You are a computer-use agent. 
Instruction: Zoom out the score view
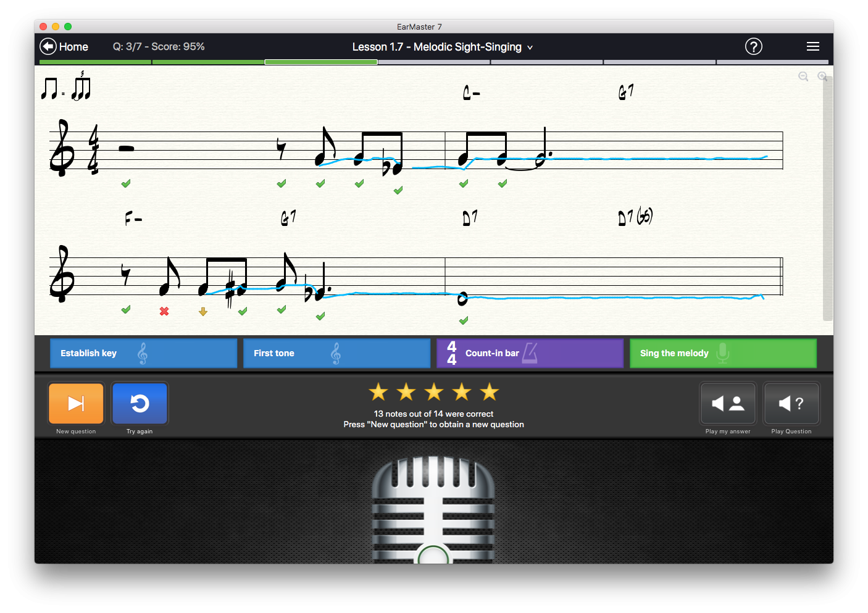[803, 77]
